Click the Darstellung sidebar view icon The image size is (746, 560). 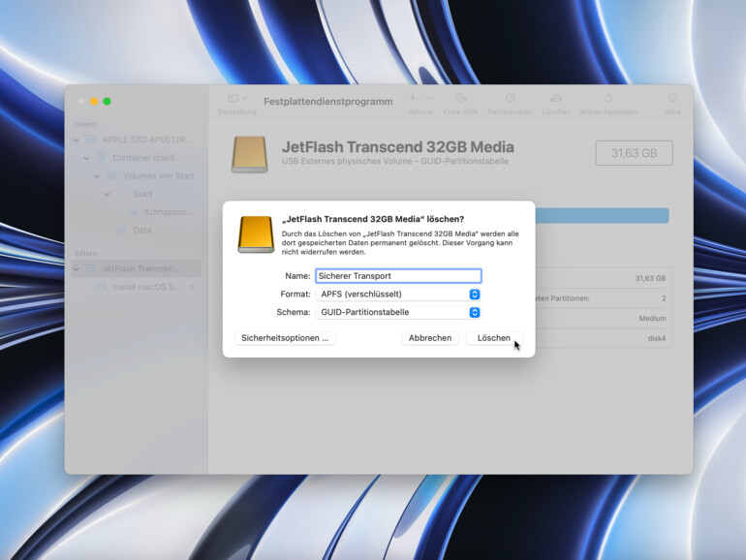[233, 98]
